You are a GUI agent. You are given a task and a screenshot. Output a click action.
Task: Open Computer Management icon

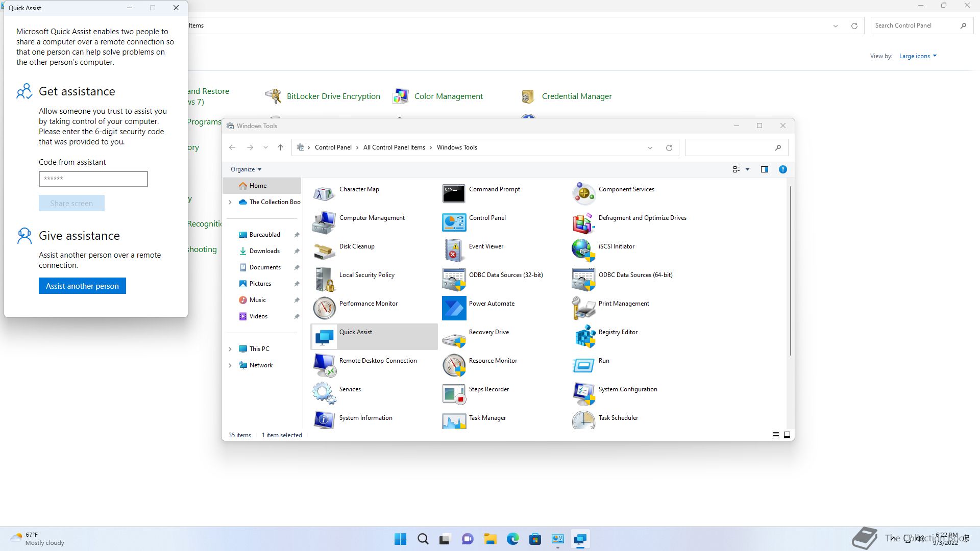point(324,222)
